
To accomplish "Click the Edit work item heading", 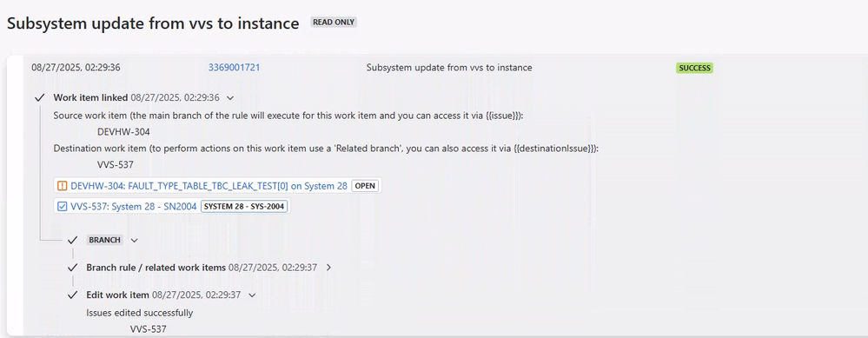I will pyautogui.click(x=118, y=295).
